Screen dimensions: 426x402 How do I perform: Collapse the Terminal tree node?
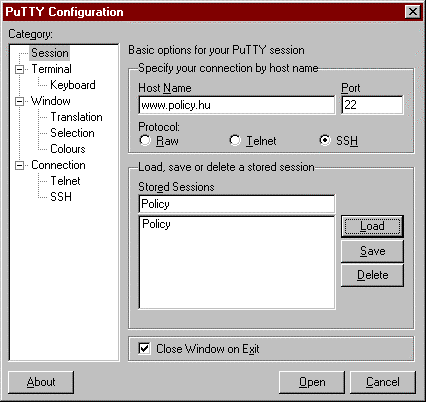click(19, 69)
